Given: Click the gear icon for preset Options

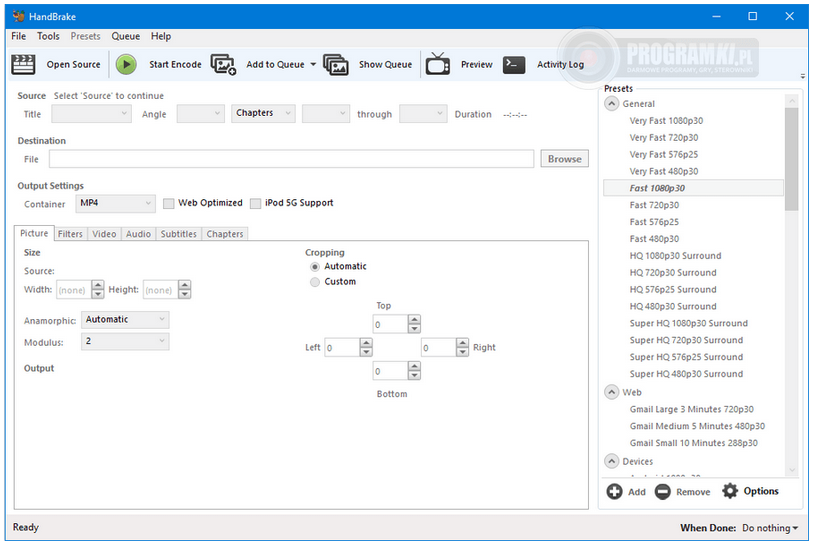Looking at the screenshot, I should [730, 491].
